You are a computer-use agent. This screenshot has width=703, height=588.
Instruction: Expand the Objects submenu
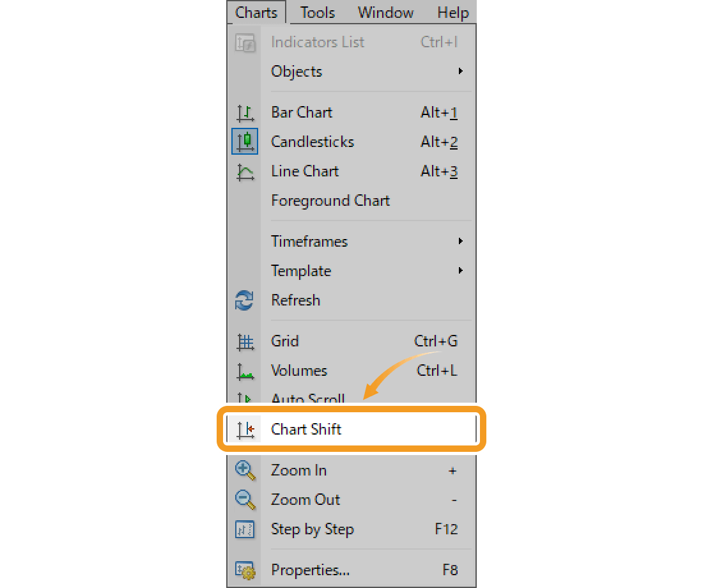[x=297, y=72]
